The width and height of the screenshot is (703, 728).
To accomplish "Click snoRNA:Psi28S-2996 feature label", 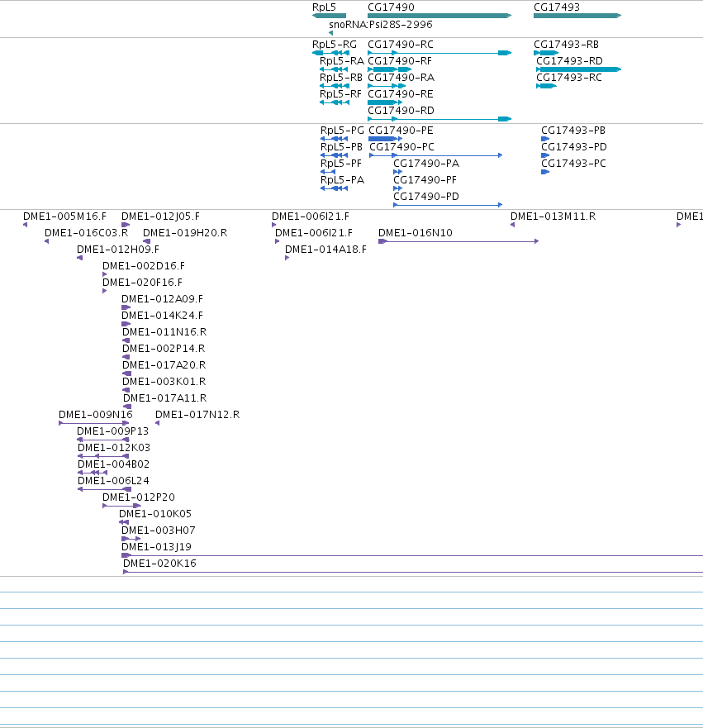I will coord(381,24).
